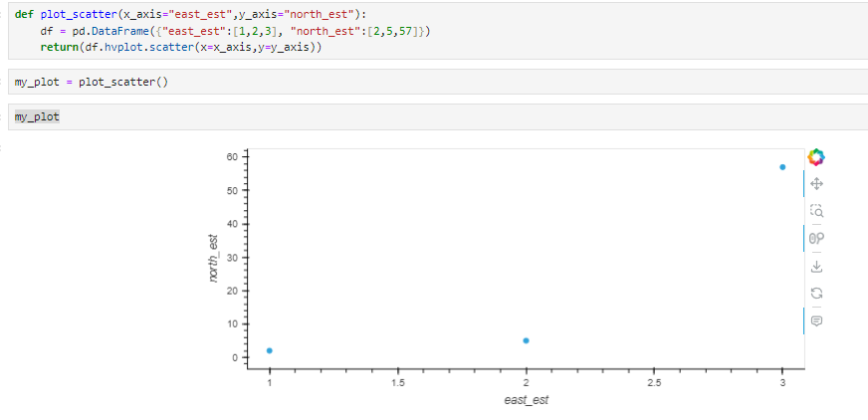
Task: Click the topmost scatter point near 57
Action: (782, 167)
